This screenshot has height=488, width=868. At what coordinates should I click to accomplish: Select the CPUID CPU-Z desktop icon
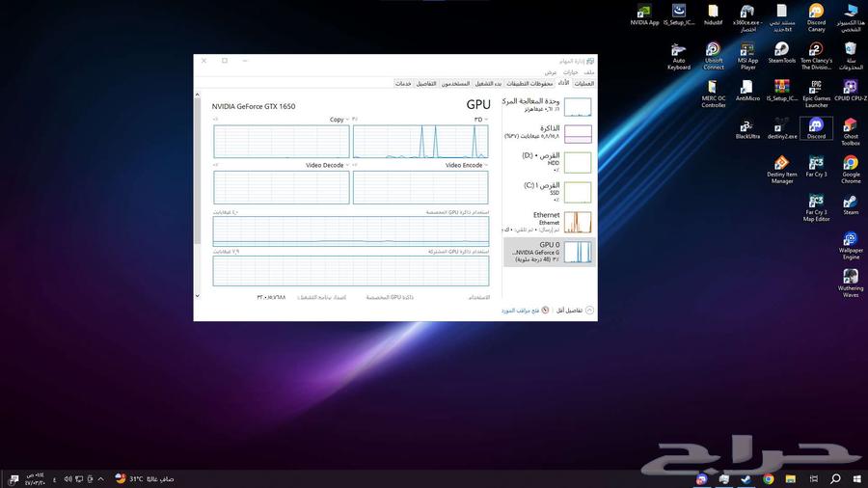pos(851,91)
